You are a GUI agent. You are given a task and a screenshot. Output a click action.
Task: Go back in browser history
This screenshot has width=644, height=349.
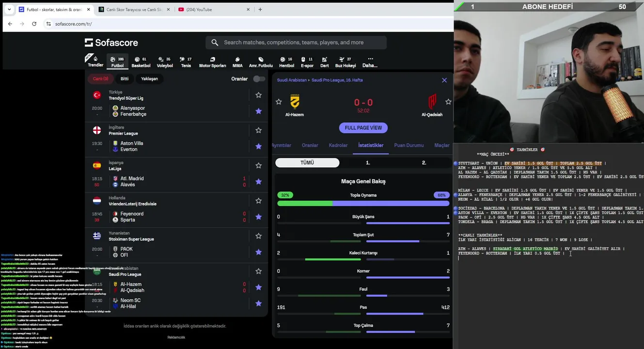[10, 24]
